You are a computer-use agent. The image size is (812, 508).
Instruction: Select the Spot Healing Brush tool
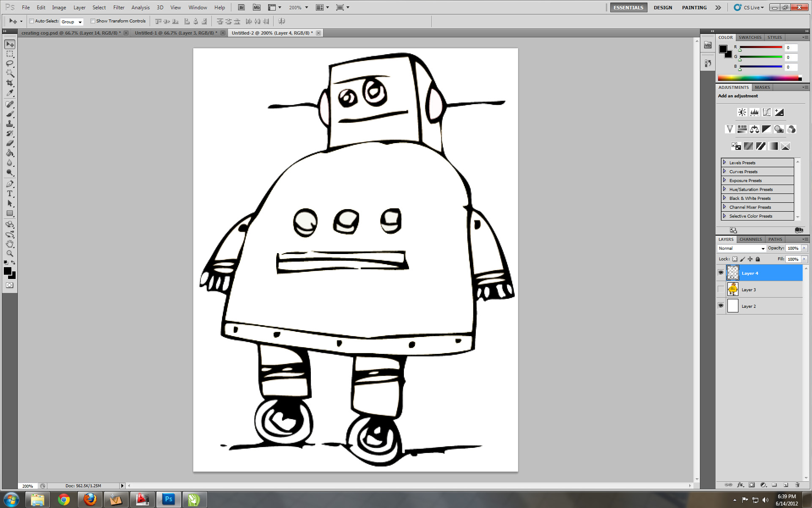pyautogui.click(x=10, y=104)
